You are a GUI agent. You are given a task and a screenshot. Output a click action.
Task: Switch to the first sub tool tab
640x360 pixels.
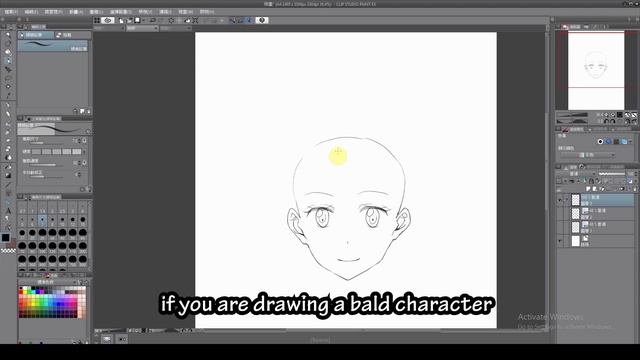tap(36, 35)
